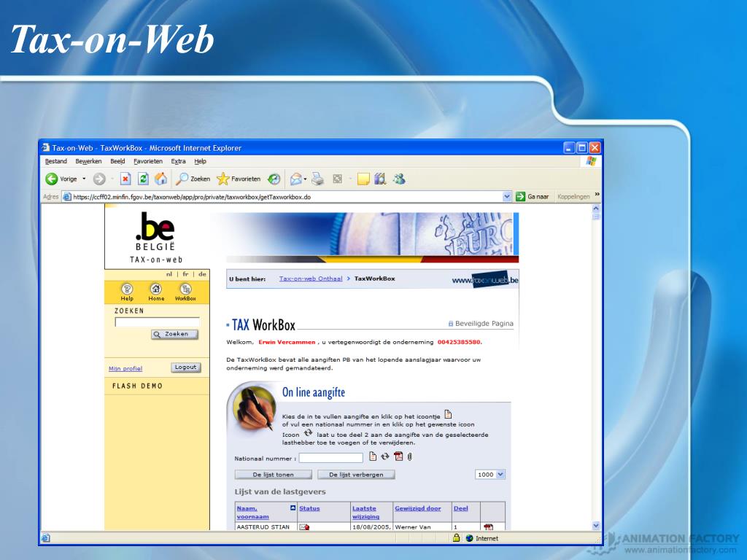
Task: Click the Home icon in yellow sidebar
Action: [x=156, y=292]
